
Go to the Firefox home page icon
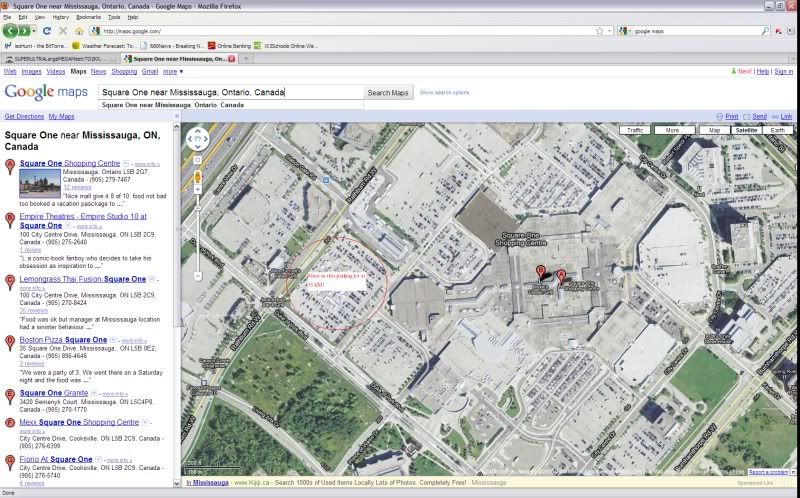(79, 31)
